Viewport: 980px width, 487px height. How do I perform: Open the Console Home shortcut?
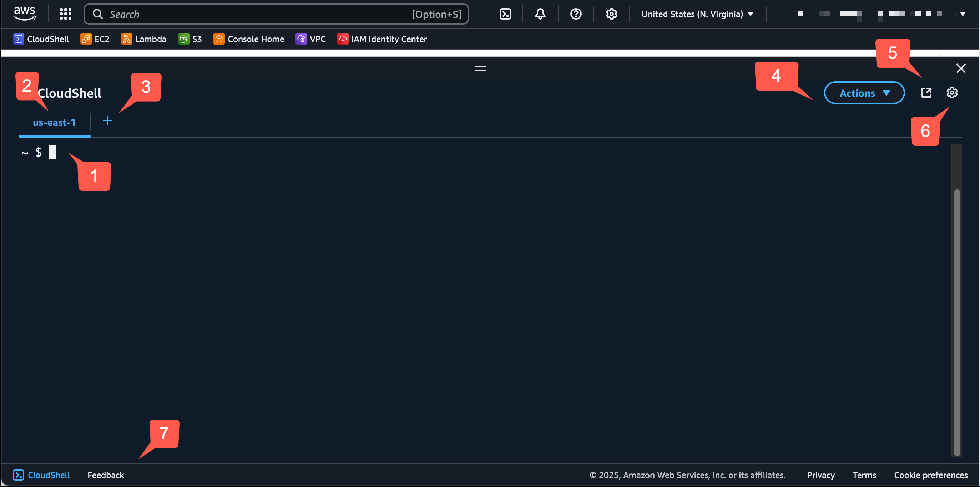tap(248, 39)
